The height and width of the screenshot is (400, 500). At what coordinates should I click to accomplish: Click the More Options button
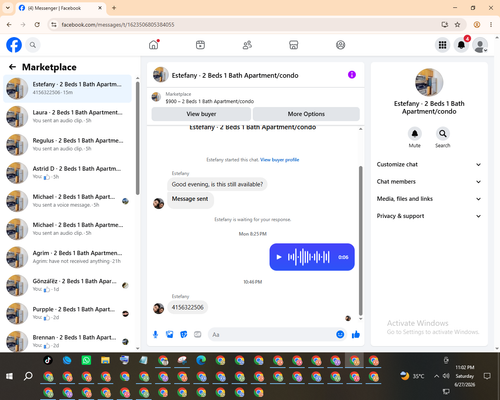click(306, 114)
